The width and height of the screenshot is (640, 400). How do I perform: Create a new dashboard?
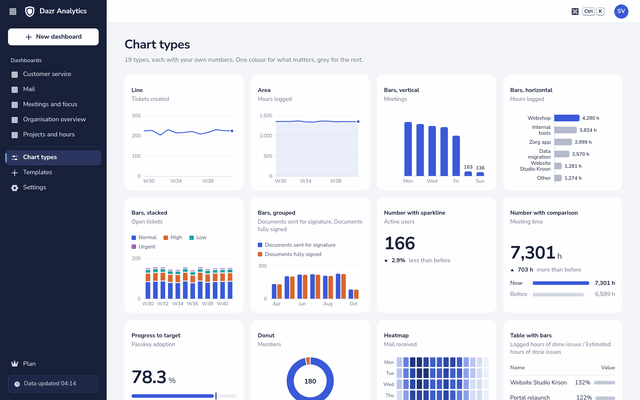53,37
